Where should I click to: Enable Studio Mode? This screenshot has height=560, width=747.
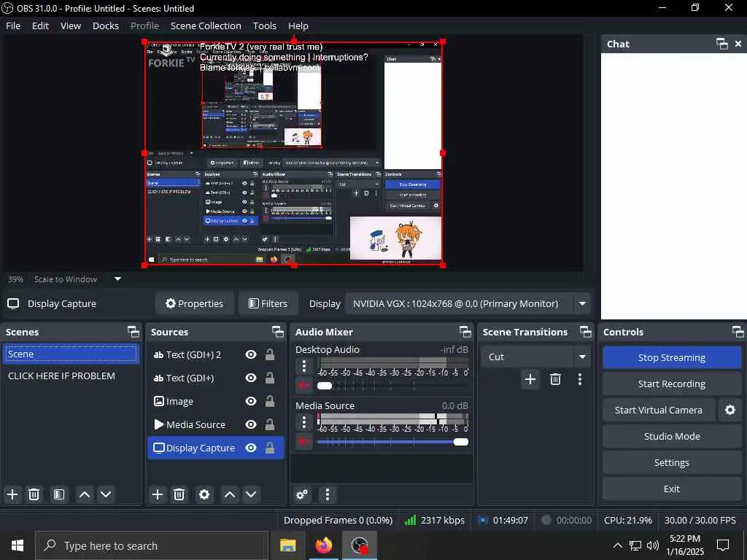[672, 436]
